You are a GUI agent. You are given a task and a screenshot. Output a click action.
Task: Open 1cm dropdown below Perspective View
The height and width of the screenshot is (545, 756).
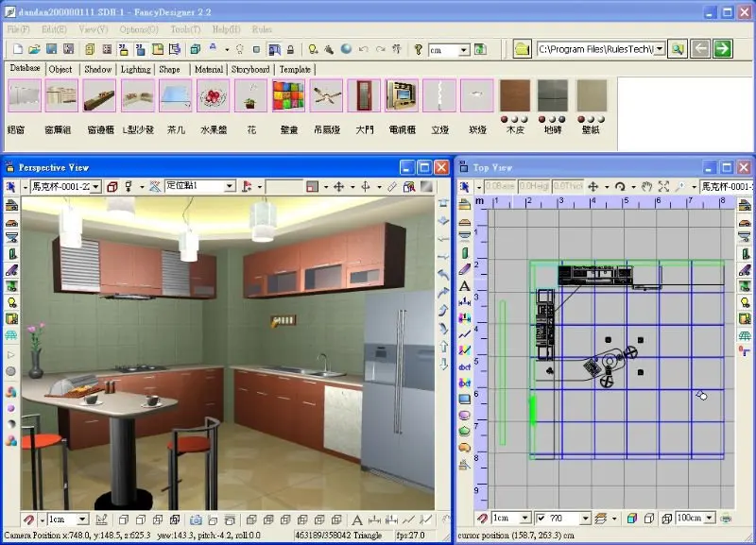pos(83,519)
